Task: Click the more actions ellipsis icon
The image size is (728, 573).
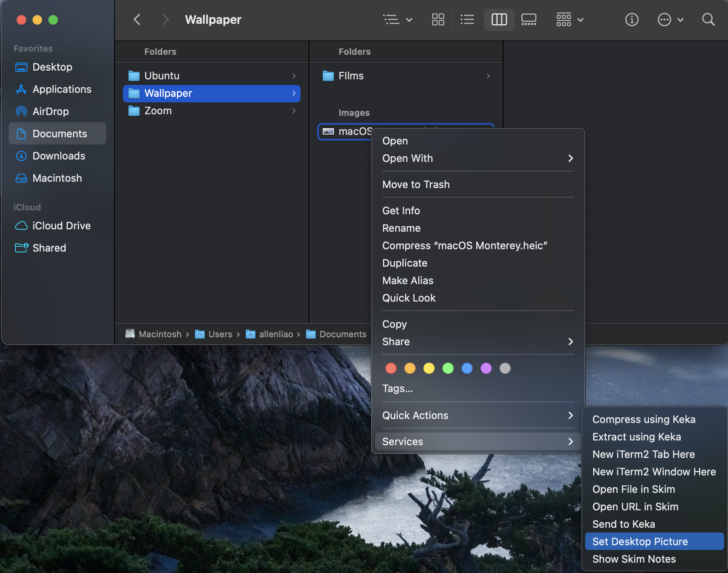Action: pos(664,19)
